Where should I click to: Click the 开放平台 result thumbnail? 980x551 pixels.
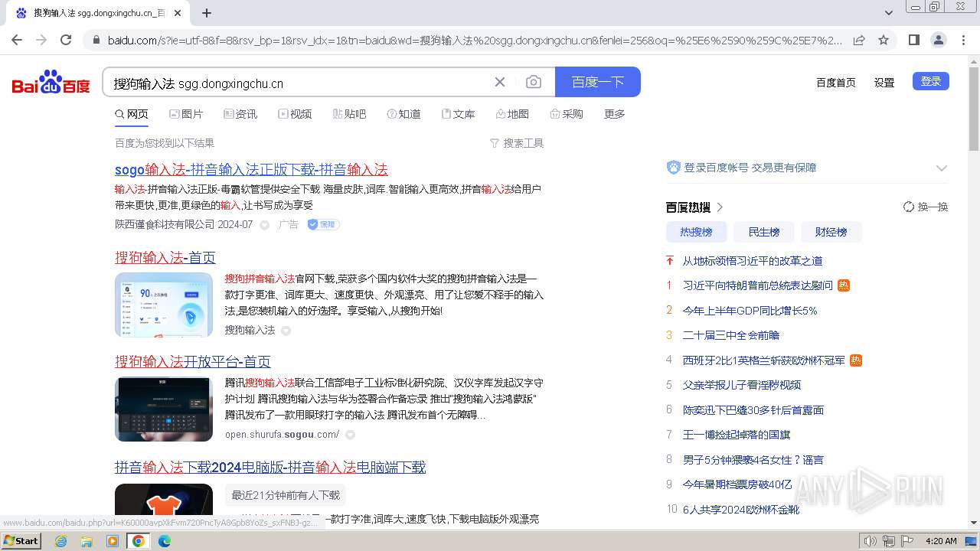click(x=164, y=409)
